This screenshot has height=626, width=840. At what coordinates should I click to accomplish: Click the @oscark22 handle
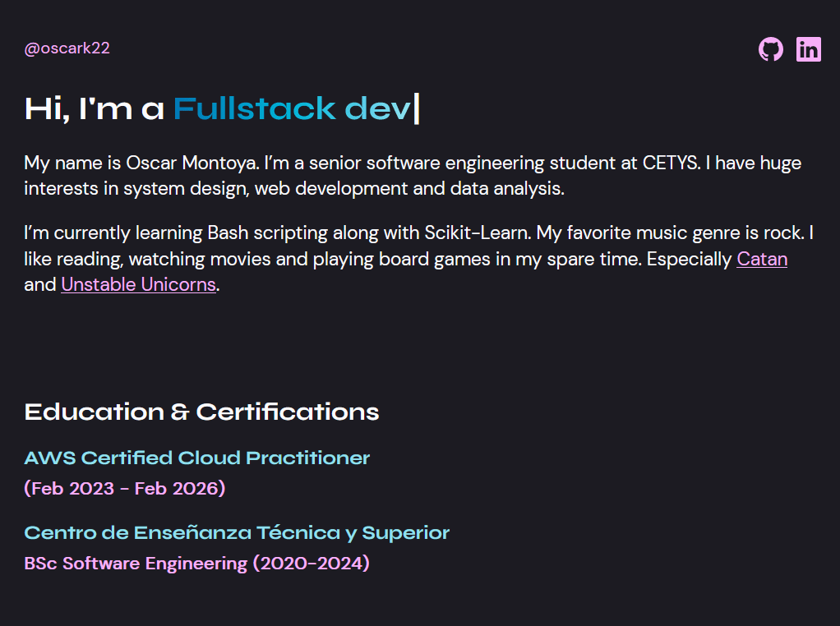coord(67,48)
